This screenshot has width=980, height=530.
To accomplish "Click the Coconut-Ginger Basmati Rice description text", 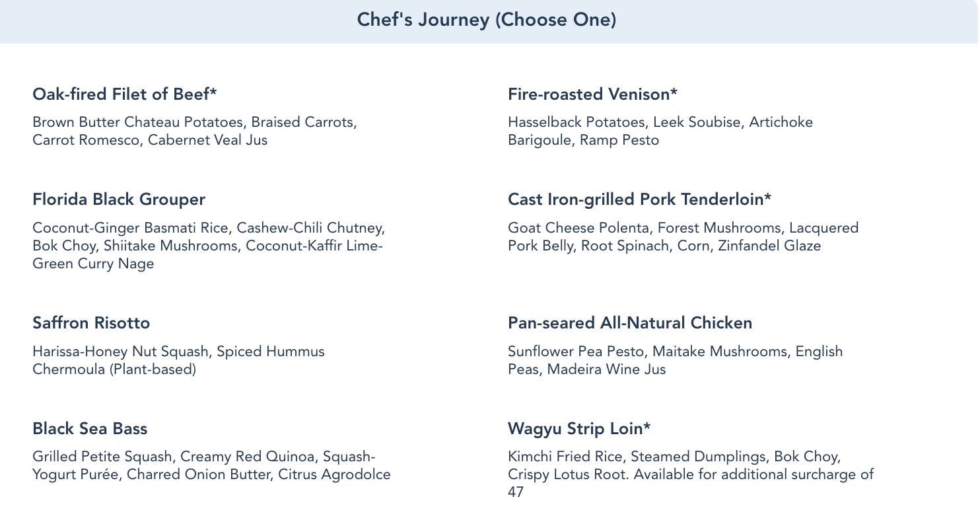I will (x=208, y=246).
